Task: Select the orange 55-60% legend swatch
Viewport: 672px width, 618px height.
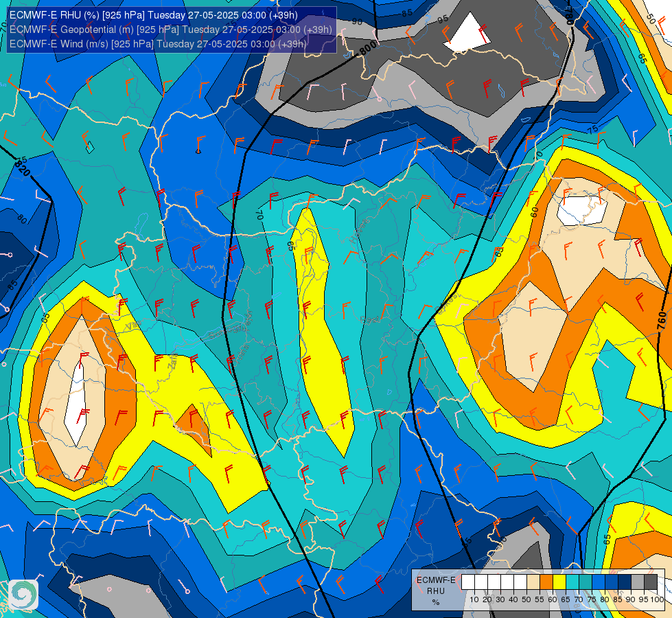Action: point(546,582)
